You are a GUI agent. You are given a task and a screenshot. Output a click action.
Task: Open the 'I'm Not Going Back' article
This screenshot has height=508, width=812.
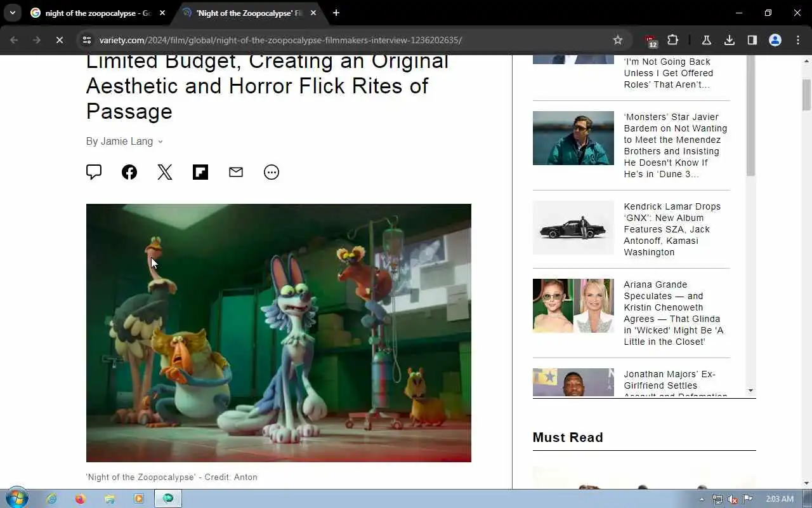669,72
